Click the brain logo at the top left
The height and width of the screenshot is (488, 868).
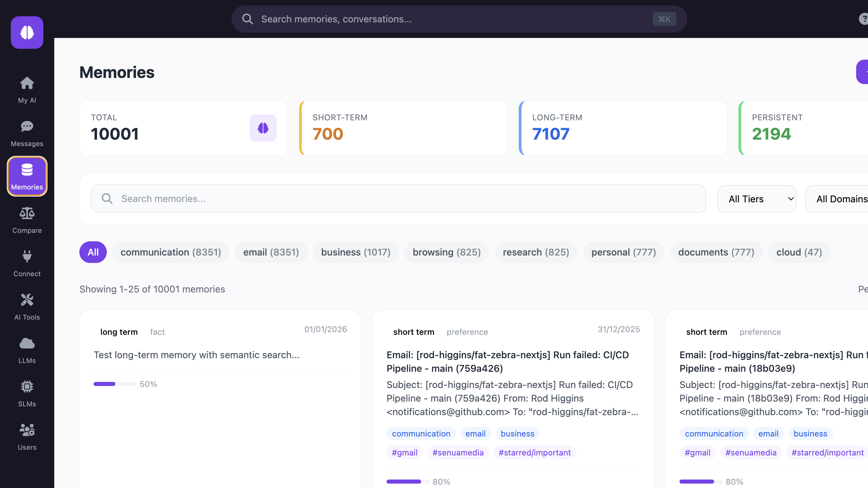tap(27, 33)
